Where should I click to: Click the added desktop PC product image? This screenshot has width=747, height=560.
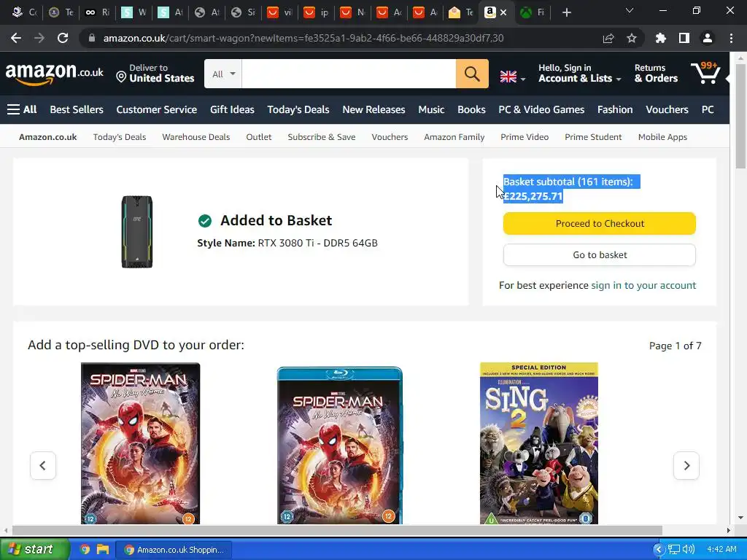136,231
